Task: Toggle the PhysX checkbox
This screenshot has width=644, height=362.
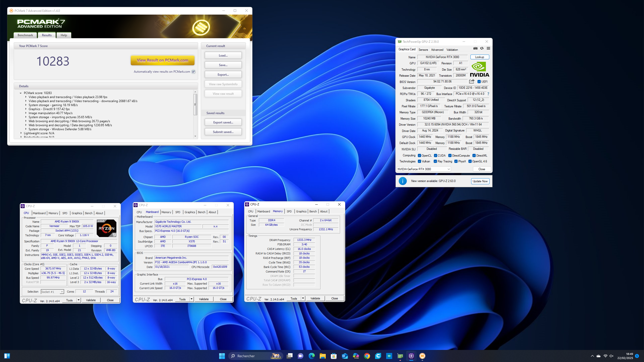Action: (x=456, y=161)
